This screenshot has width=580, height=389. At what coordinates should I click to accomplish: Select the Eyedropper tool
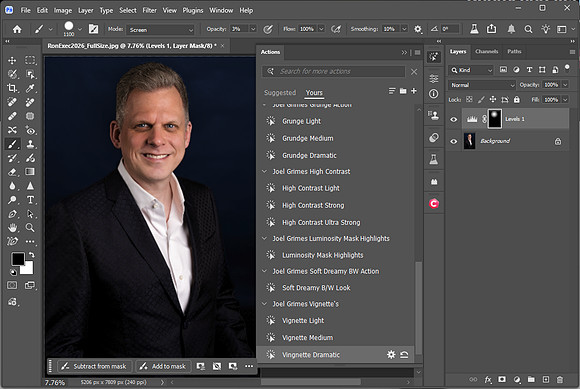[30, 88]
